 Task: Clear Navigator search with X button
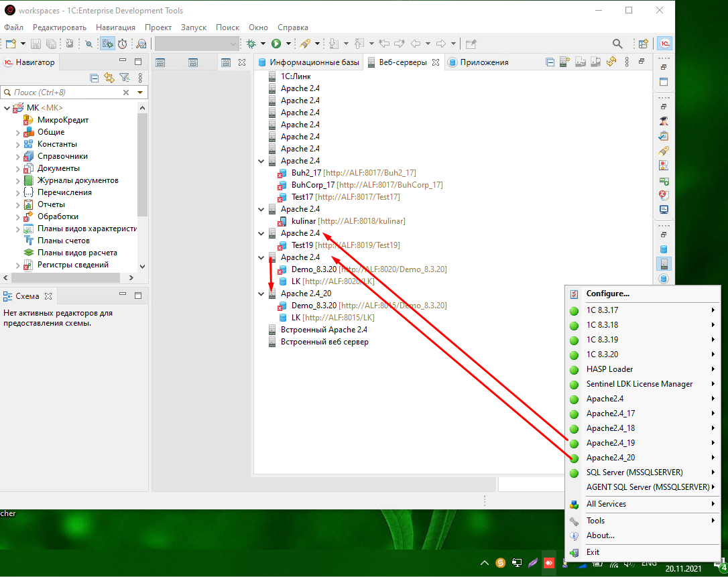(126, 92)
